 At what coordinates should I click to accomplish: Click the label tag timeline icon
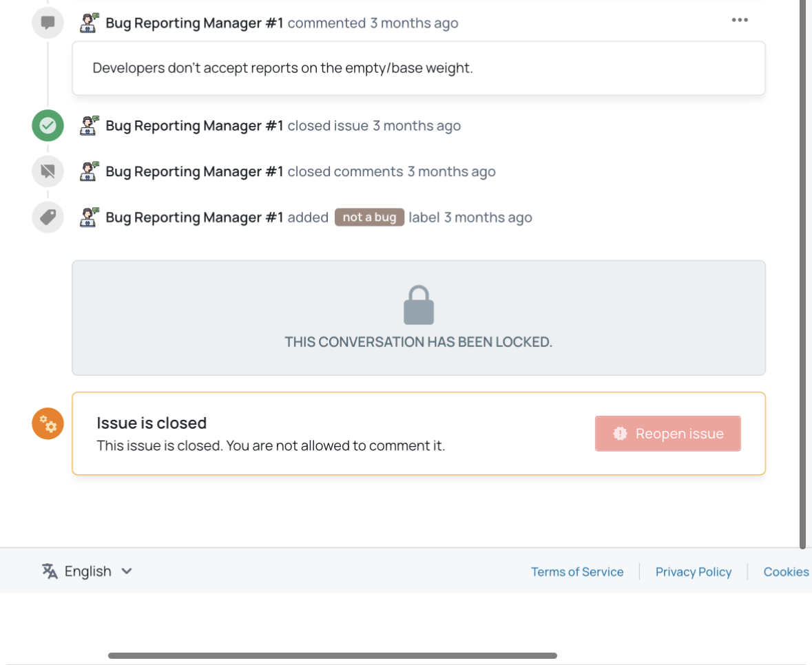point(48,218)
